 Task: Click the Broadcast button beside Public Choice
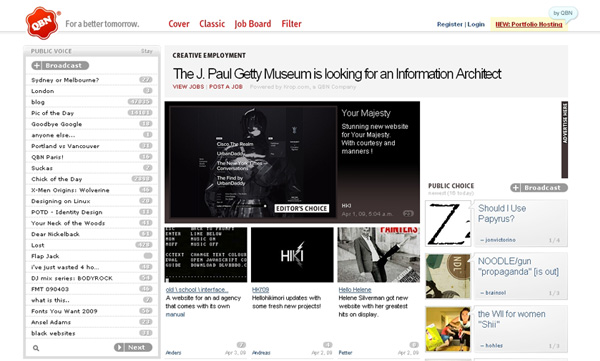pyautogui.click(x=539, y=188)
